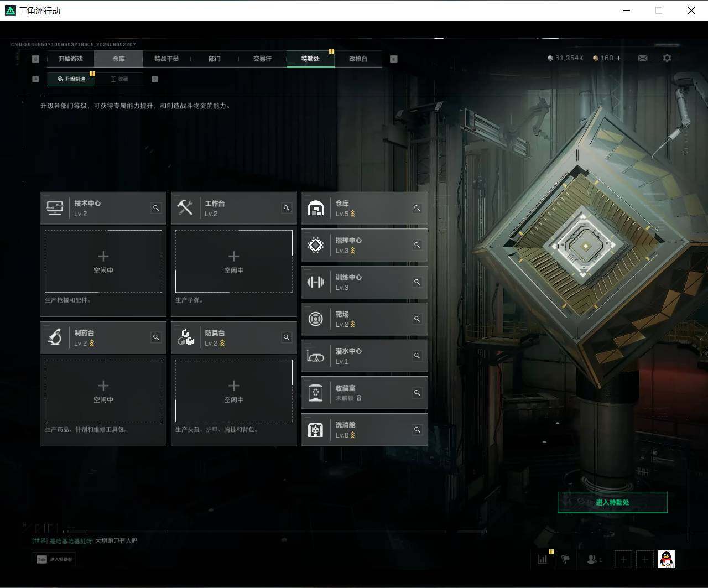This screenshot has width=708, height=588.
Task: Switch to 特战干员 tab
Action: pos(166,59)
